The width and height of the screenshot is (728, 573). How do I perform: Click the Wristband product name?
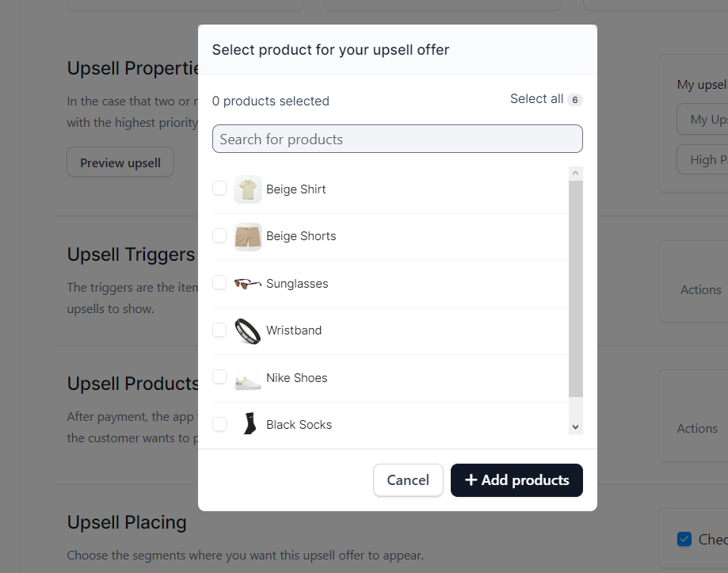[x=294, y=330]
